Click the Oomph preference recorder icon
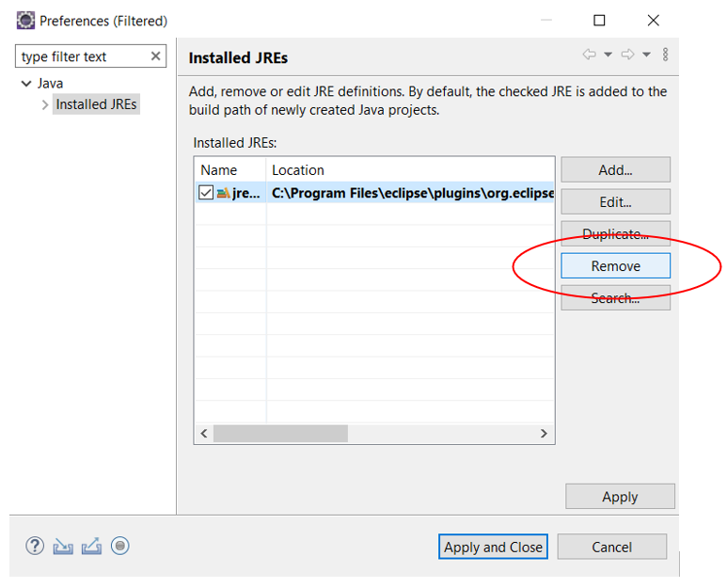 tap(120, 547)
